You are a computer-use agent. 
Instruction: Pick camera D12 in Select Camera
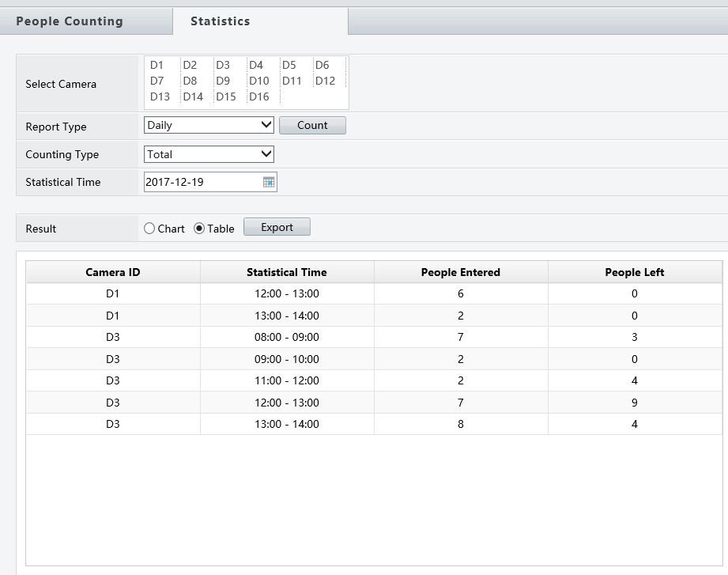point(325,81)
